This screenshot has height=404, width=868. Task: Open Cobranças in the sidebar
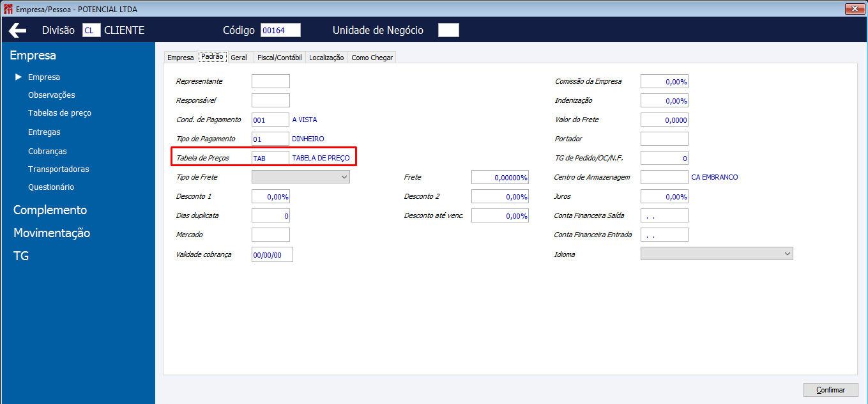pos(47,151)
